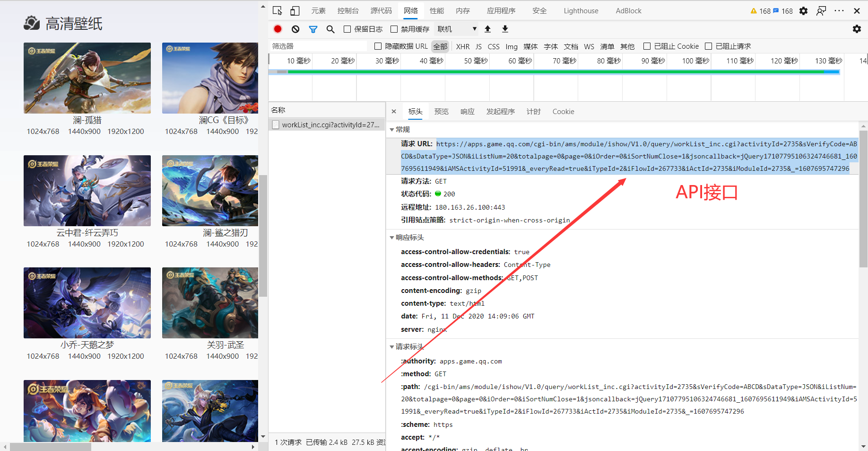The image size is (868, 451).
Task: Toggle 禁用缓存 checkbox
Action: 394,29
